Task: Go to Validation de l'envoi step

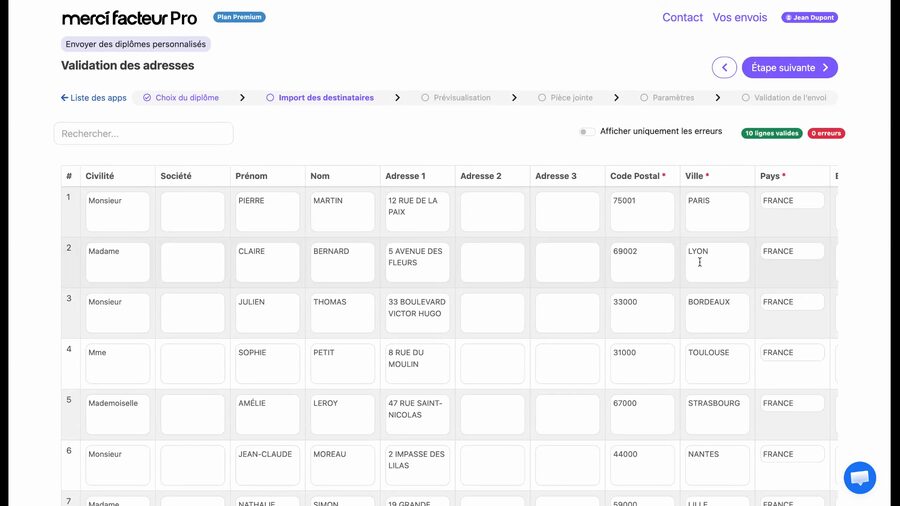Action: pyautogui.click(x=784, y=98)
